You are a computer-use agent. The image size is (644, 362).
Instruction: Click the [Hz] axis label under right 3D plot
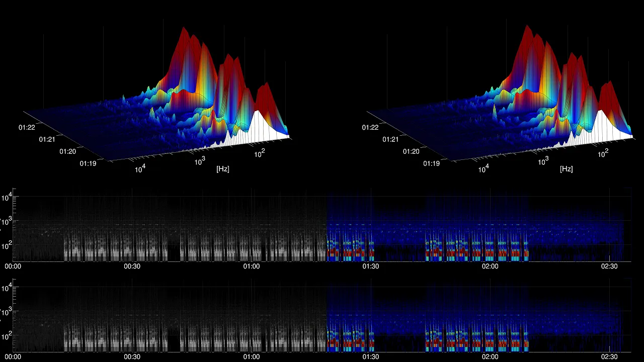tap(566, 169)
